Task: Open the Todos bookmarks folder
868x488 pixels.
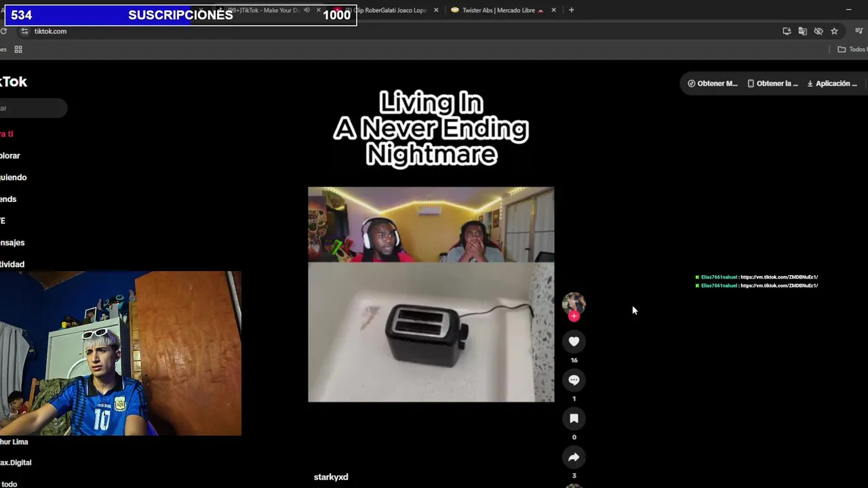Action: (x=852, y=49)
